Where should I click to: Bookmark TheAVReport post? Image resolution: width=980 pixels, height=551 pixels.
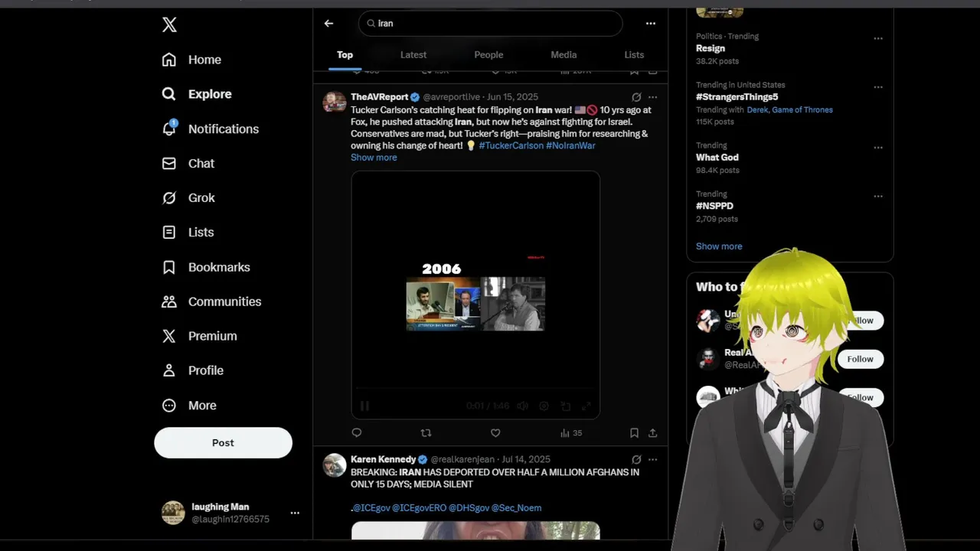634,433
